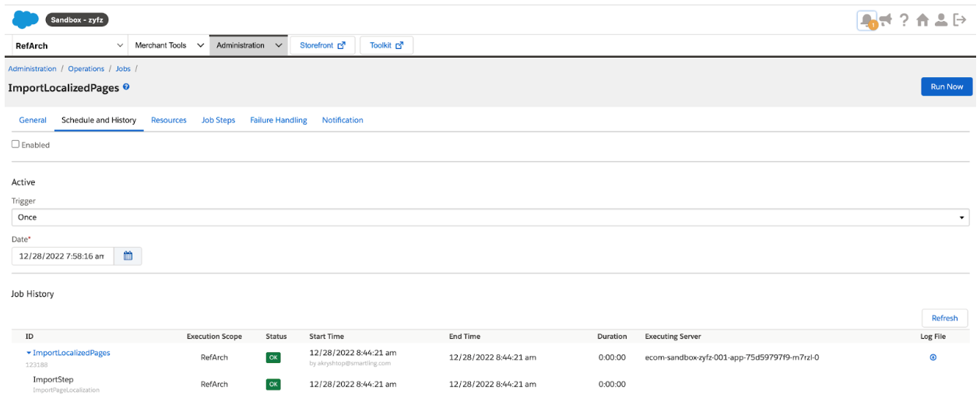
Task: Open help via question mark icon
Action: [x=904, y=21]
